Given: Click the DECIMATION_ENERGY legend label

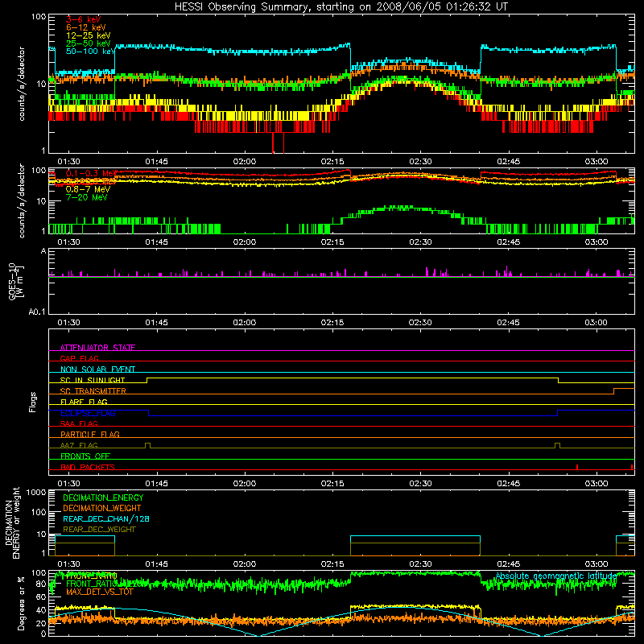Looking at the screenshot, I should tap(103, 497).
